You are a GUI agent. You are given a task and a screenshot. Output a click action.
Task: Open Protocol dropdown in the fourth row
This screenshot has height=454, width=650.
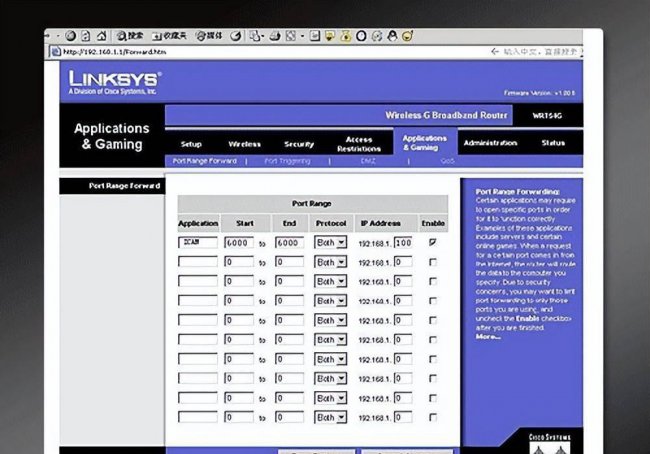(330, 301)
